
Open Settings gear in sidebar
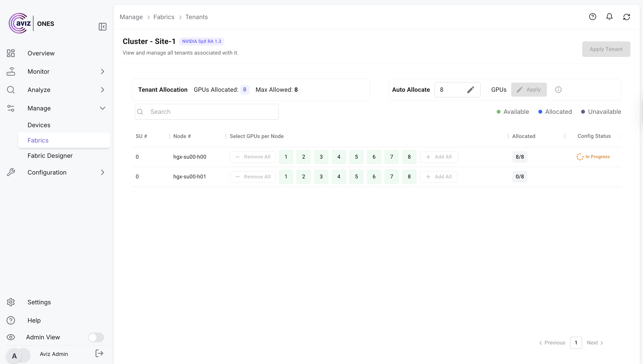coord(11,302)
